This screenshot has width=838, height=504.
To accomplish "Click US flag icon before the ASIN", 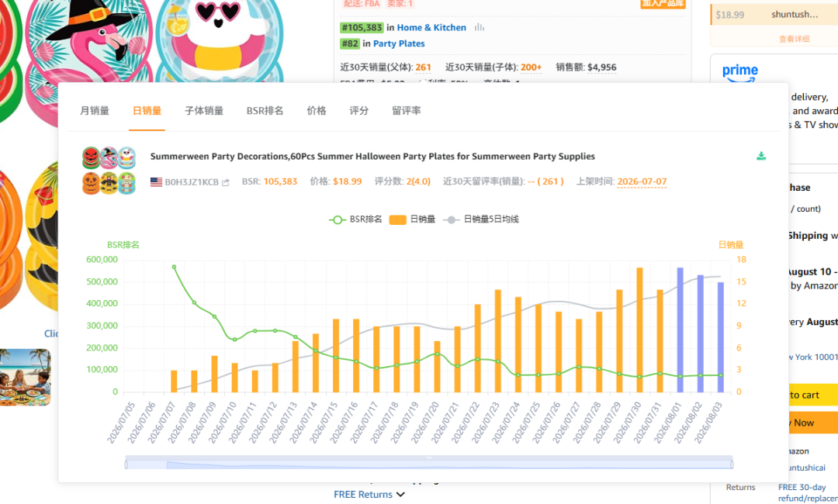I will coord(156,182).
